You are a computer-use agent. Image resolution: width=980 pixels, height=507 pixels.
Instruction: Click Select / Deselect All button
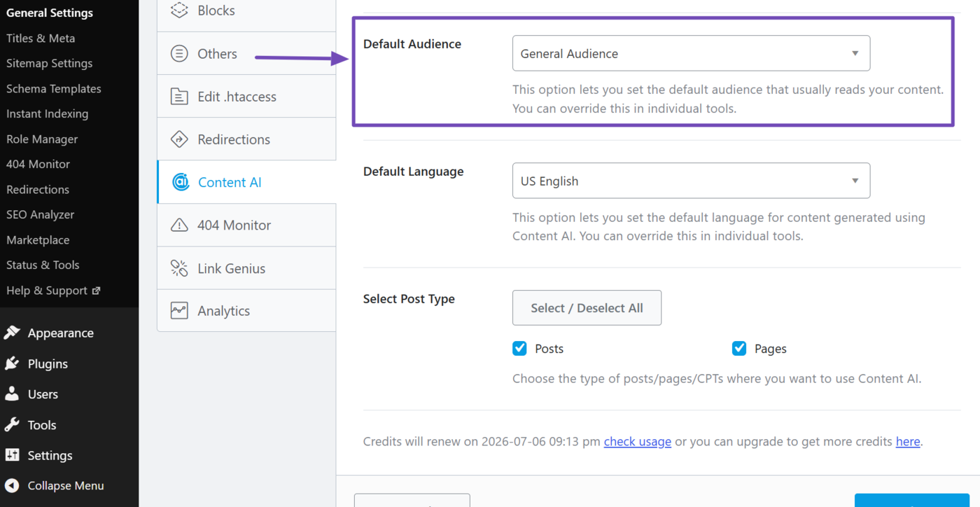[x=587, y=307]
